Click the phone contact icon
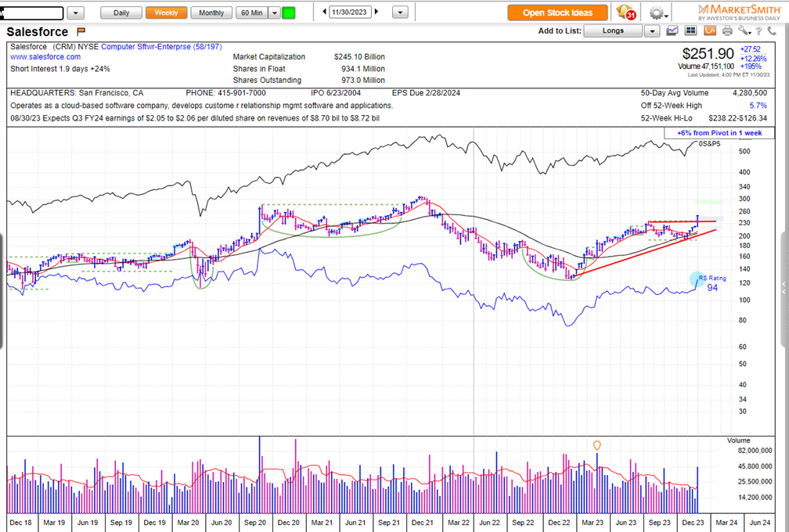 pyautogui.click(x=772, y=31)
